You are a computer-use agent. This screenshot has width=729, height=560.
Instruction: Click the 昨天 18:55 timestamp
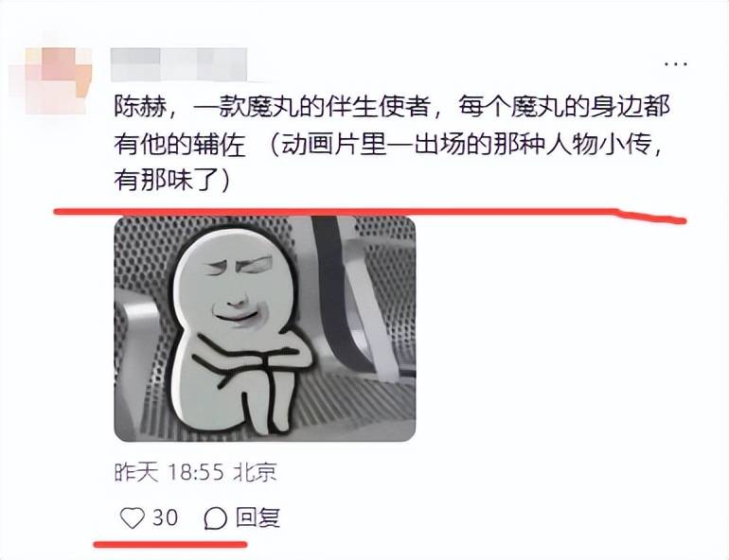click(x=169, y=472)
